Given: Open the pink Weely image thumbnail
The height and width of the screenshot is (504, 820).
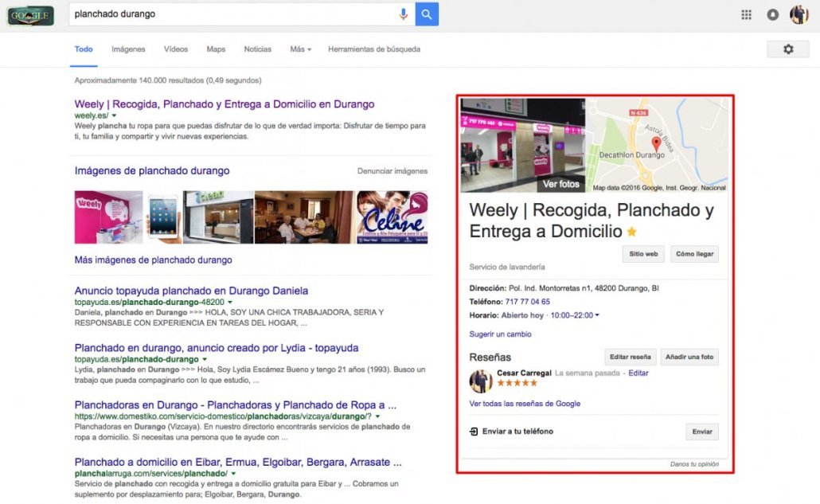Looking at the screenshot, I should [108, 217].
